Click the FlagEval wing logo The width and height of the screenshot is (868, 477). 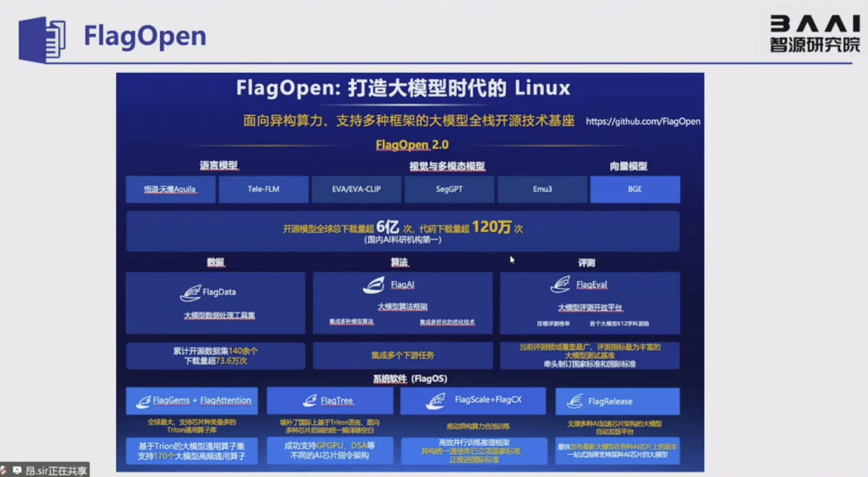point(560,285)
